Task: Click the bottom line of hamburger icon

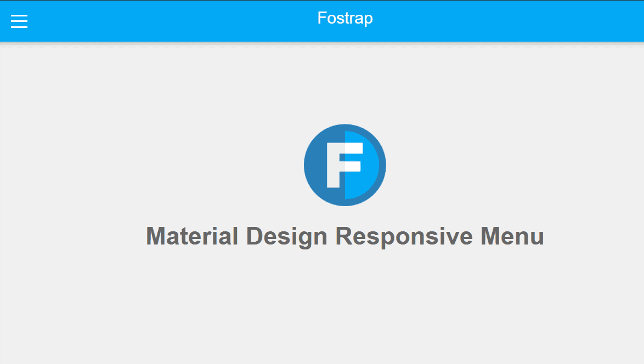Action: coord(19,27)
